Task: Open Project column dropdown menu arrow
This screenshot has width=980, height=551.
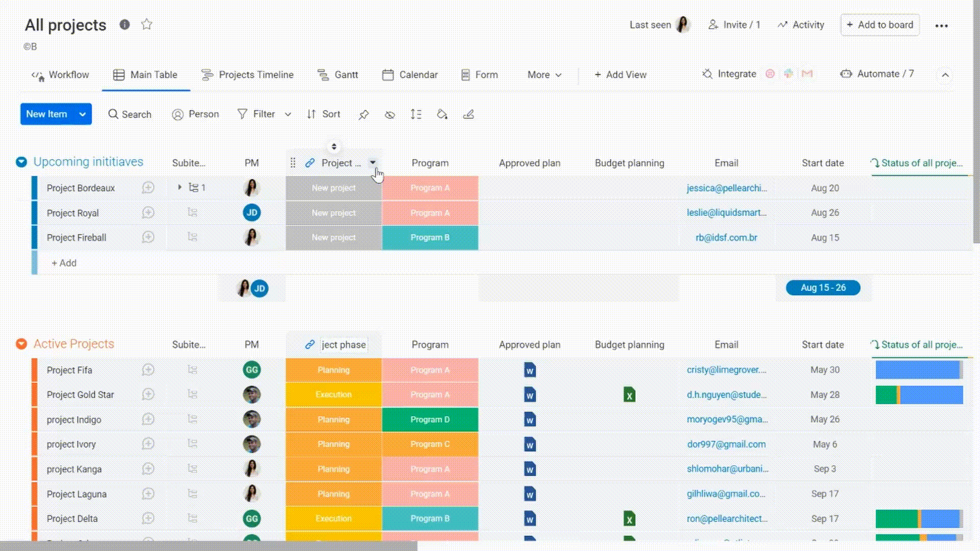Action: [x=373, y=163]
